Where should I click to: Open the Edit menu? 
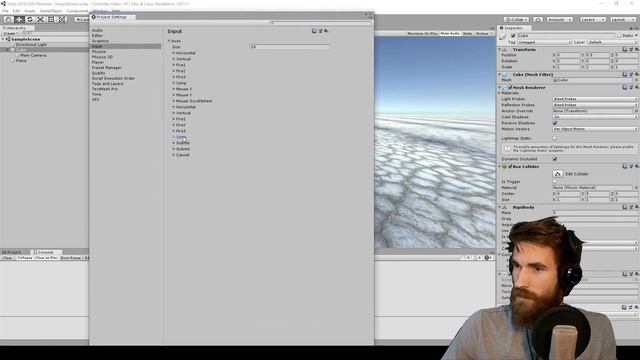pyautogui.click(x=16, y=11)
